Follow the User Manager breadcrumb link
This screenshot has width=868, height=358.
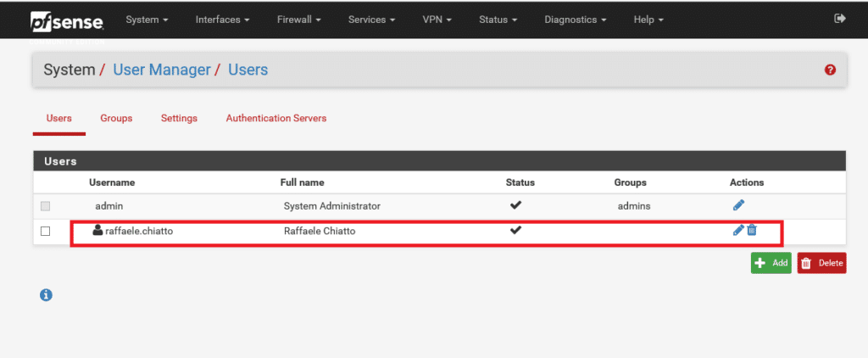coord(162,70)
